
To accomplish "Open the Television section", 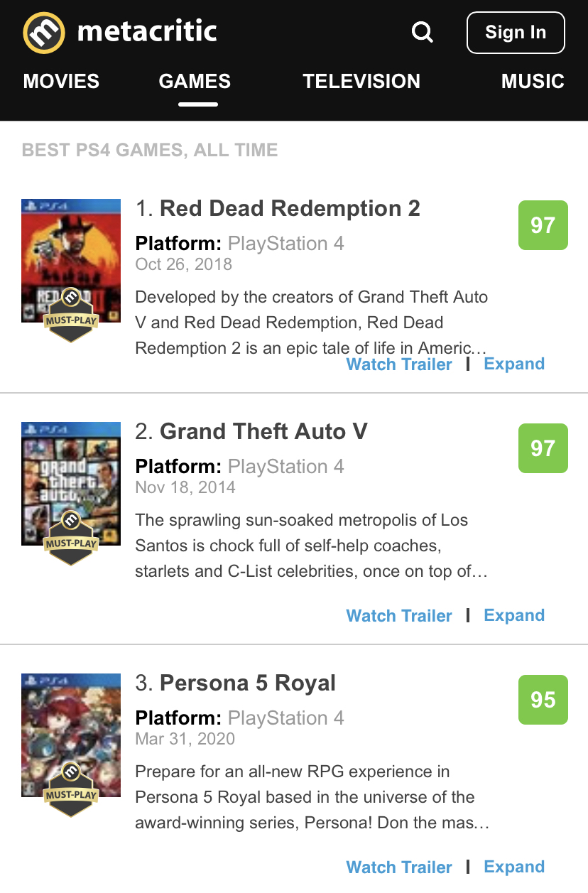I will tap(361, 81).
